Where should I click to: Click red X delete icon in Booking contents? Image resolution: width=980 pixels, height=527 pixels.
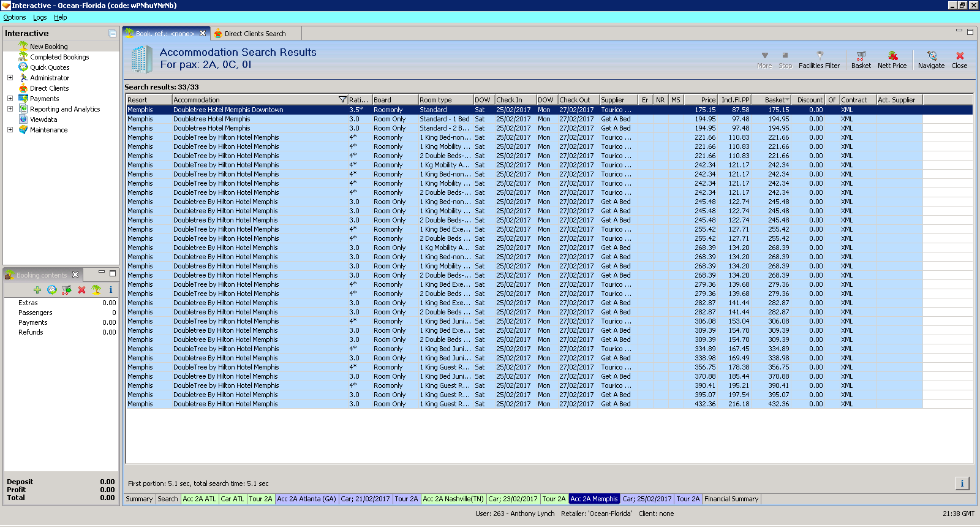click(81, 290)
